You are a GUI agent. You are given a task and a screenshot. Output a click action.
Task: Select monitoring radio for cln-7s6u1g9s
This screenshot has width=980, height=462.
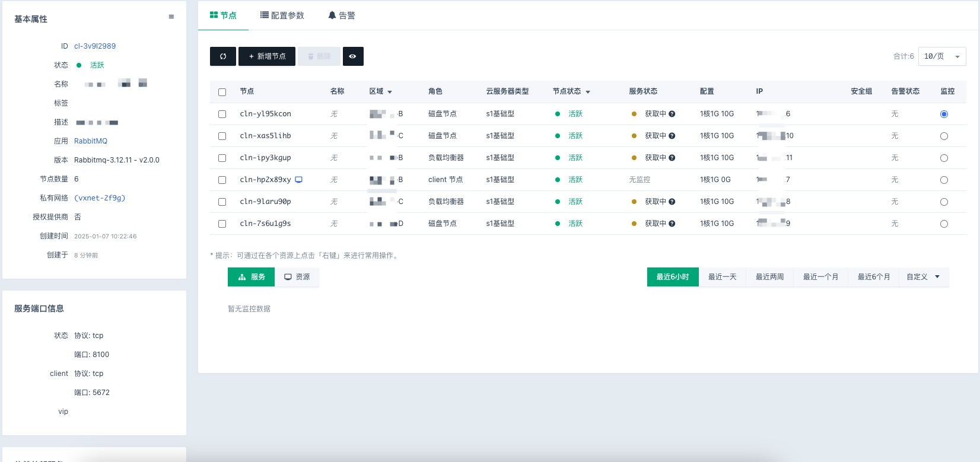pyautogui.click(x=944, y=224)
